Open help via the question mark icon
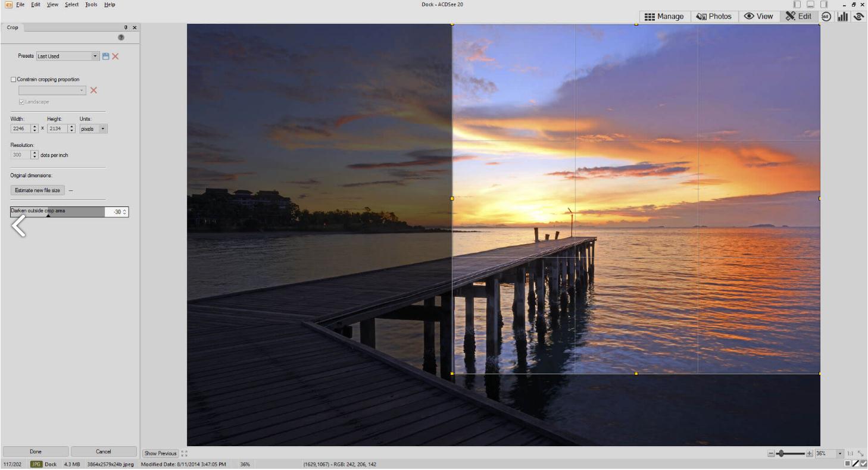 [x=120, y=37]
